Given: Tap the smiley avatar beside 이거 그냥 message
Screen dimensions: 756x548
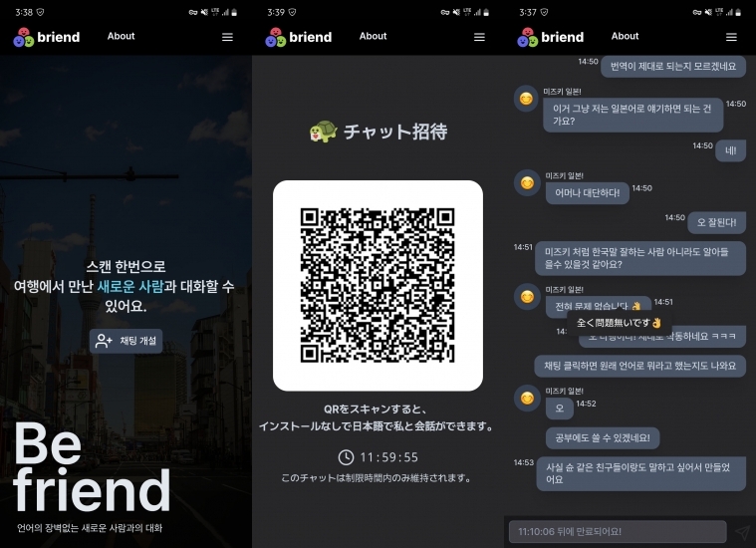Looking at the screenshot, I should click(x=526, y=99).
